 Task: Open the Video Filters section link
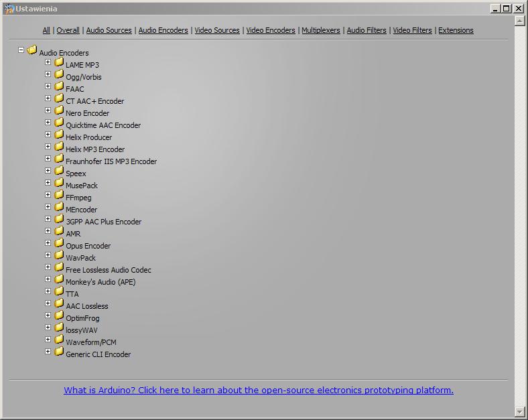(x=413, y=30)
